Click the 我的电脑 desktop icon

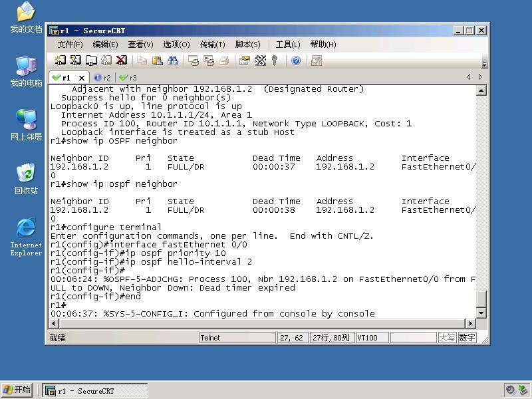tap(26, 72)
